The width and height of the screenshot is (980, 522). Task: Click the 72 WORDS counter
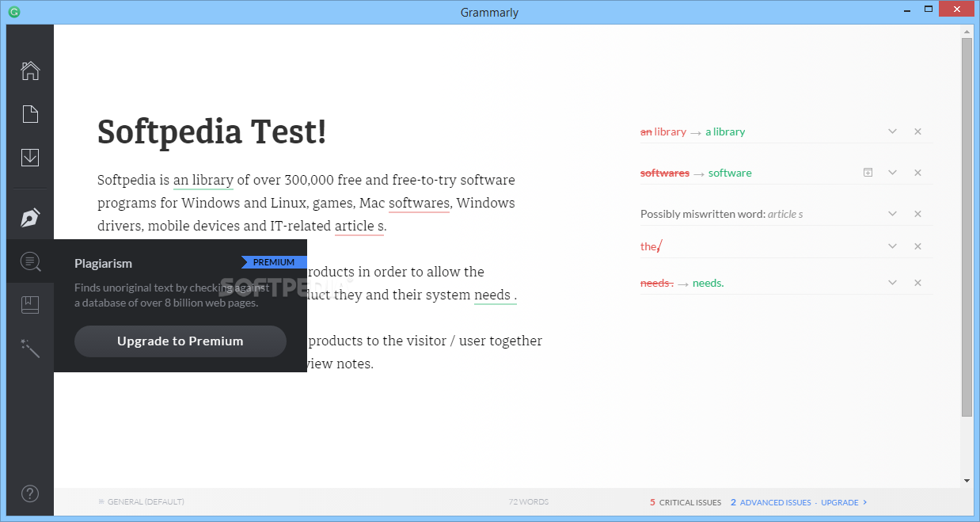[x=529, y=502]
